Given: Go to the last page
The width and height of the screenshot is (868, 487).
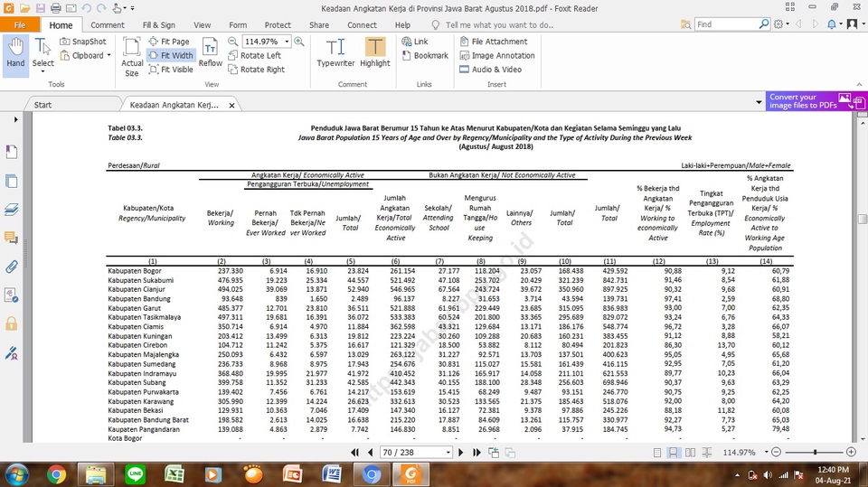Looking at the screenshot, I should [x=476, y=452].
